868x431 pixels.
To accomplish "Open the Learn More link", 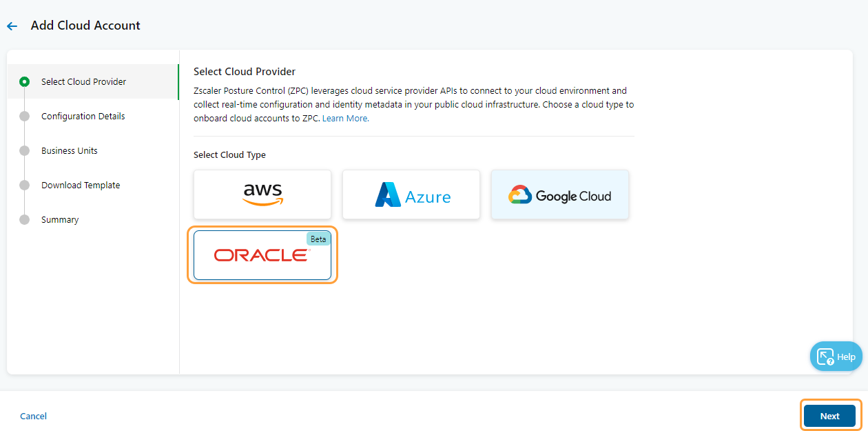I will point(344,118).
